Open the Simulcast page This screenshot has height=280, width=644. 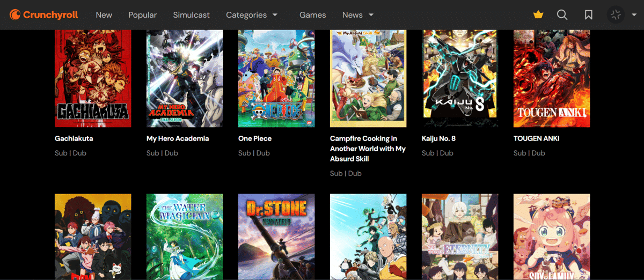192,15
